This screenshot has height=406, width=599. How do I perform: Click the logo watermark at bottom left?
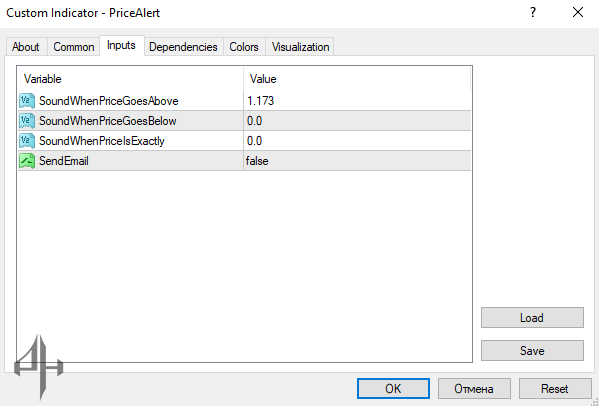click(x=39, y=367)
